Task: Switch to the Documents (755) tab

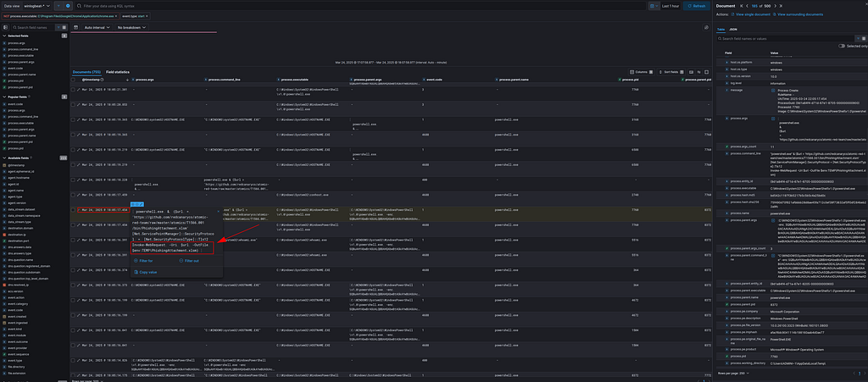Action: pos(87,72)
